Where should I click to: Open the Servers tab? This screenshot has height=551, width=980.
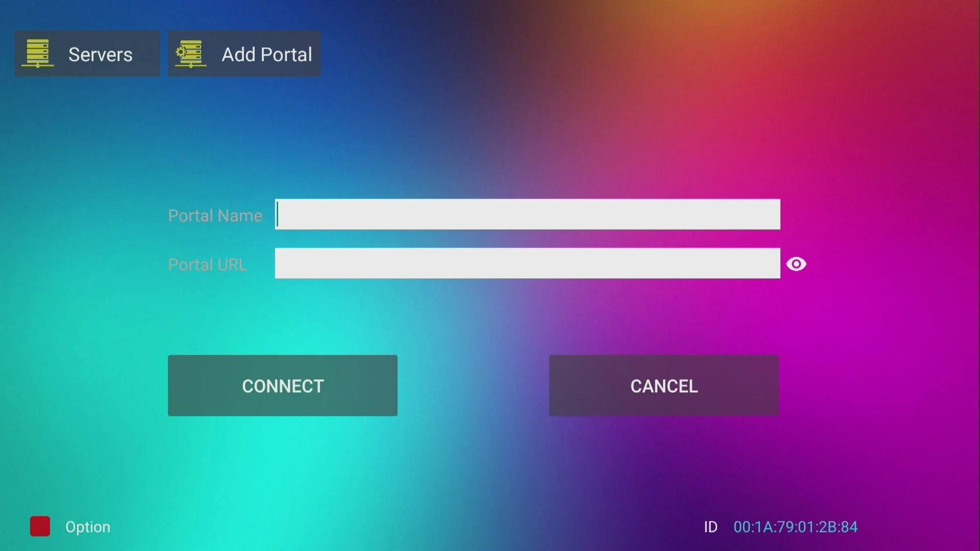point(87,54)
